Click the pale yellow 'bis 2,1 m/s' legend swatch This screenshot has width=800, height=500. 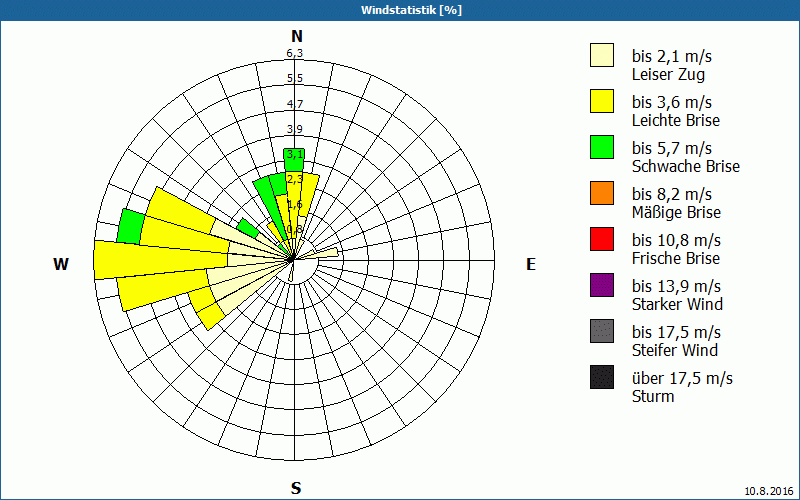click(x=602, y=55)
